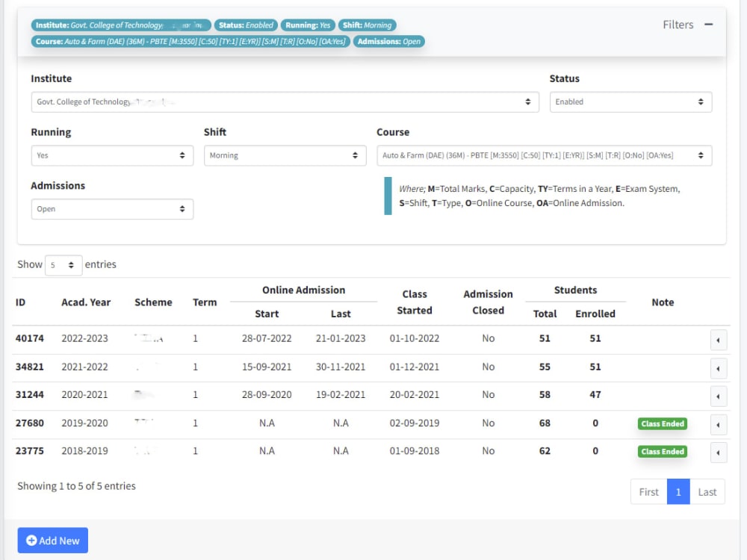This screenshot has width=747, height=560.
Task: Click the Note column header
Action: pyautogui.click(x=663, y=302)
